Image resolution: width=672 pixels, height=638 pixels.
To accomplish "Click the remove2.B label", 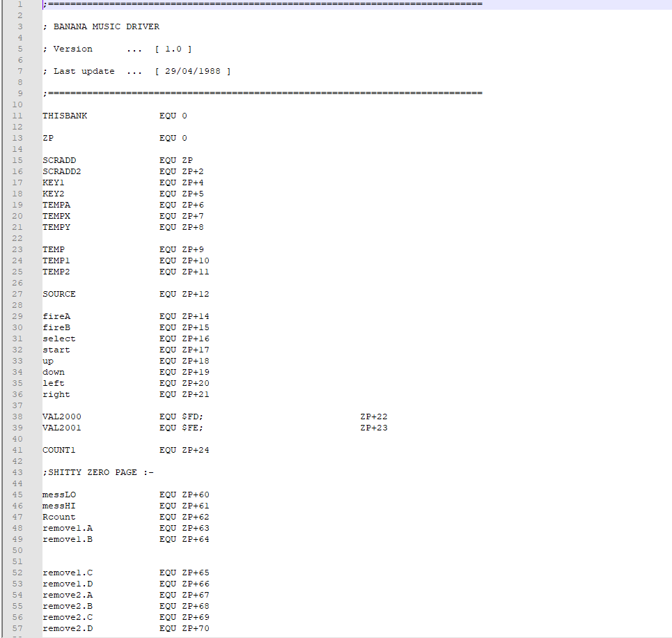I will (x=68, y=606).
